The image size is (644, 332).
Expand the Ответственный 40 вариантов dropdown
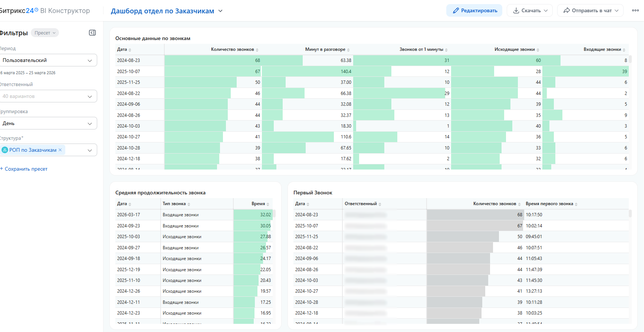point(48,96)
